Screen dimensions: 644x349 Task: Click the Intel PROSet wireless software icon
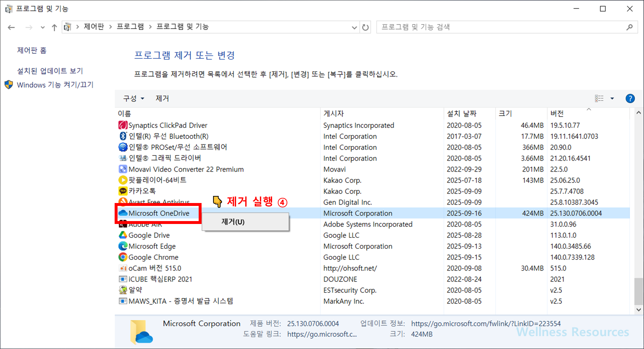point(123,147)
